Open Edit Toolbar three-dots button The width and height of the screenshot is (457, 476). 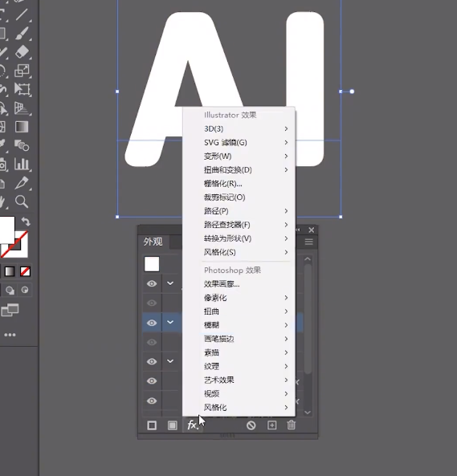10,335
